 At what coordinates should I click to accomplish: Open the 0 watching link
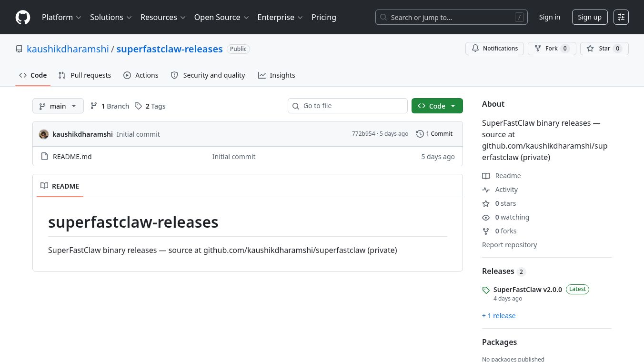[x=506, y=217]
